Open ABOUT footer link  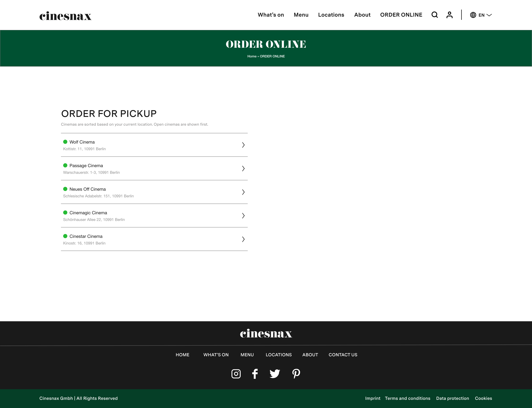coord(310,355)
